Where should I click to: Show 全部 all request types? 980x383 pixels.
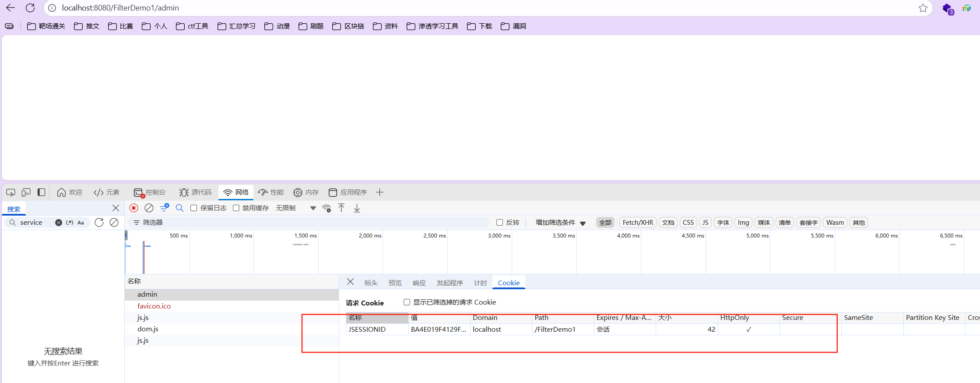[605, 223]
